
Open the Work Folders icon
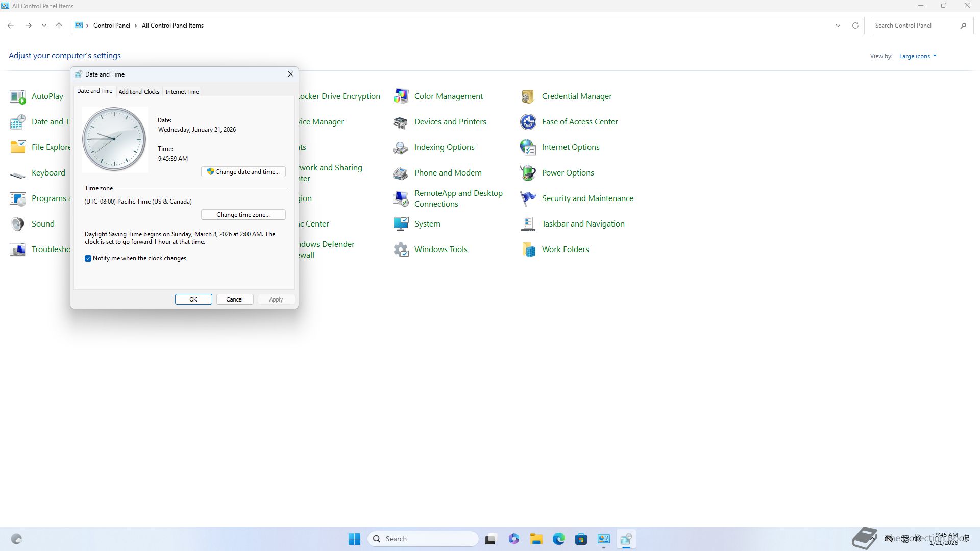click(x=528, y=249)
